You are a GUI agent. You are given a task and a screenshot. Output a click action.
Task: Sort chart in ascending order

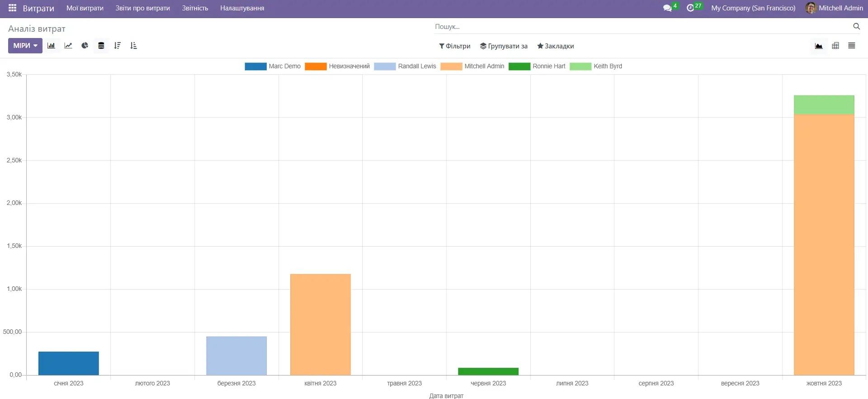[x=133, y=46]
